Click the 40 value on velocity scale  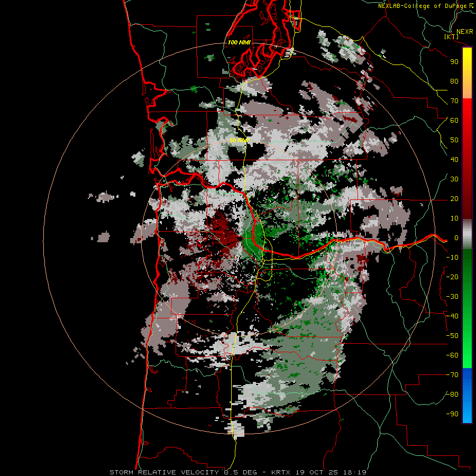(454, 160)
